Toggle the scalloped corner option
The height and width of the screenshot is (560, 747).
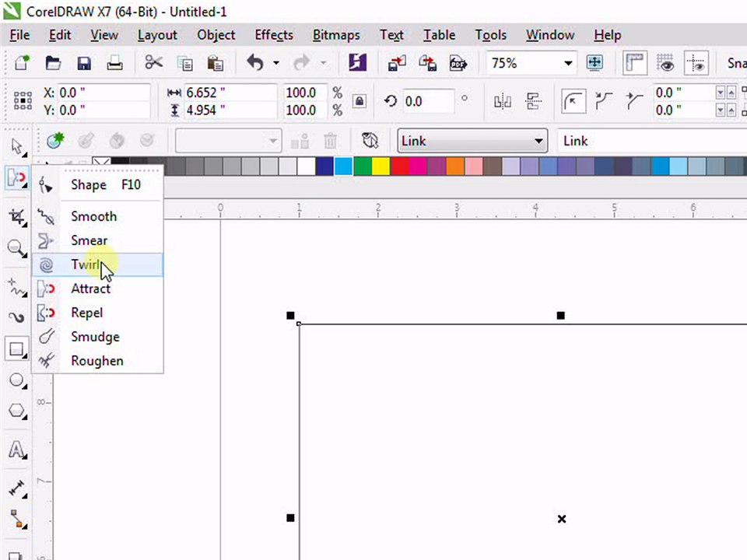604,101
